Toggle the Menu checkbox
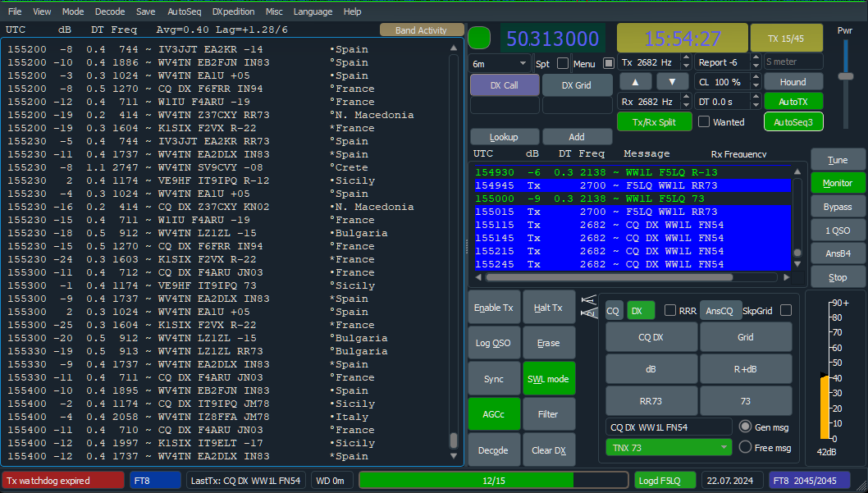 click(x=609, y=64)
